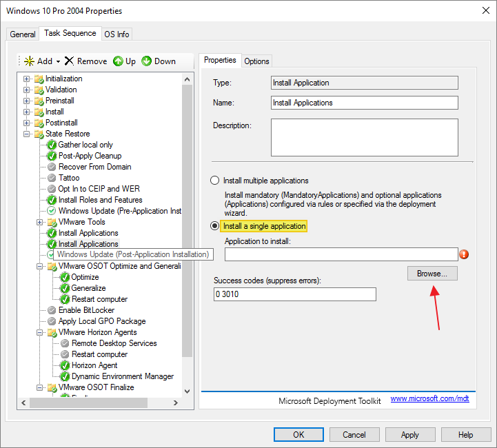Open the Add dropdown arrow
The width and height of the screenshot is (497, 448).
click(x=59, y=61)
